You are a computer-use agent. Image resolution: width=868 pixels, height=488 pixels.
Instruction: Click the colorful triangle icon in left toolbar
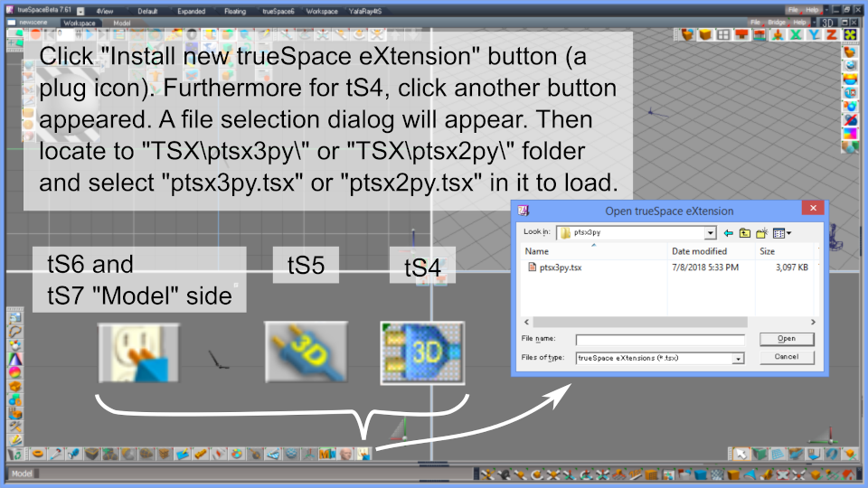(15, 359)
